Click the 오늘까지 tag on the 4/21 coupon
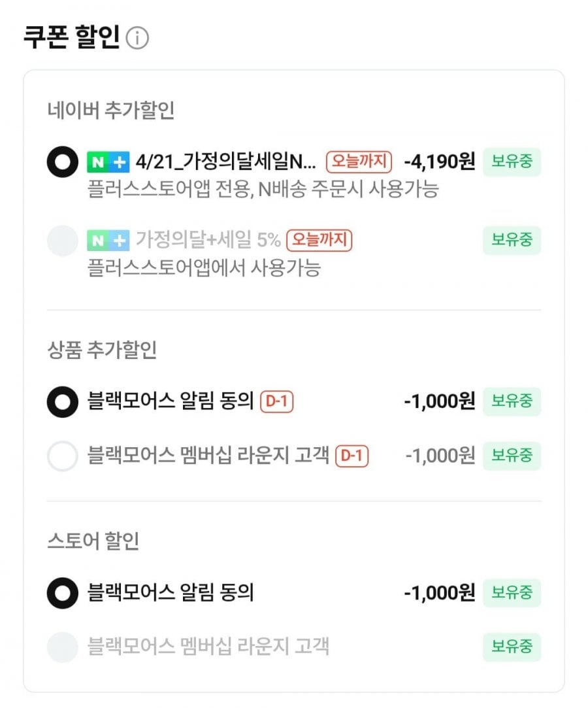This screenshot has width=588, height=708. (x=359, y=161)
